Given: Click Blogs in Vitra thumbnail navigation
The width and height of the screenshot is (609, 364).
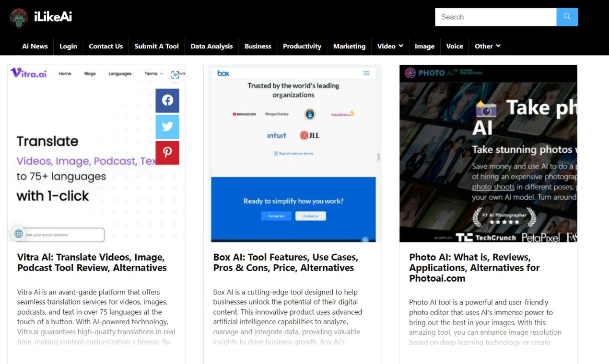Looking at the screenshot, I should coord(90,74).
